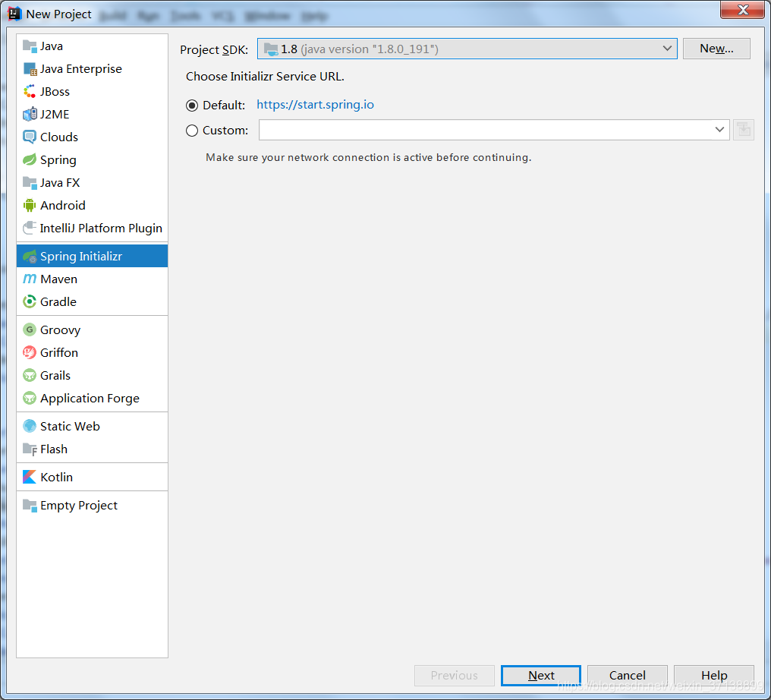Choose the Application Forge entry label
The height and width of the screenshot is (700, 771).
[90, 398]
